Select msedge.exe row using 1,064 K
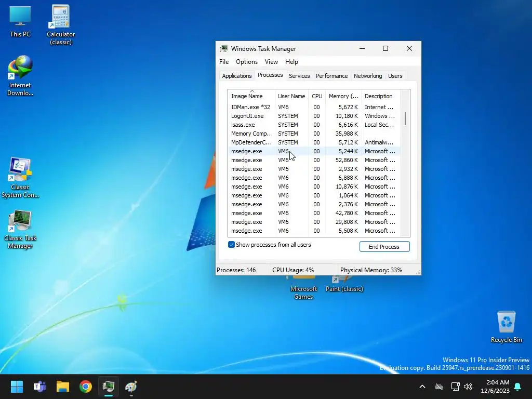532x399 pixels. (314, 195)
